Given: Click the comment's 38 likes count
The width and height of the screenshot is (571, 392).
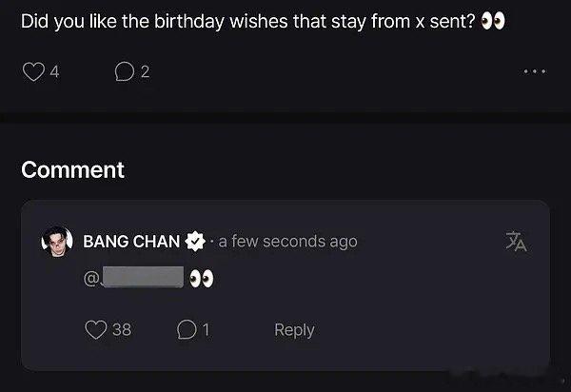Looking at the screenshot, I should [122, 330].
